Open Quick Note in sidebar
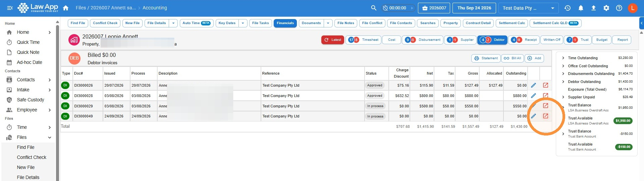 click(x=28, y=53)
